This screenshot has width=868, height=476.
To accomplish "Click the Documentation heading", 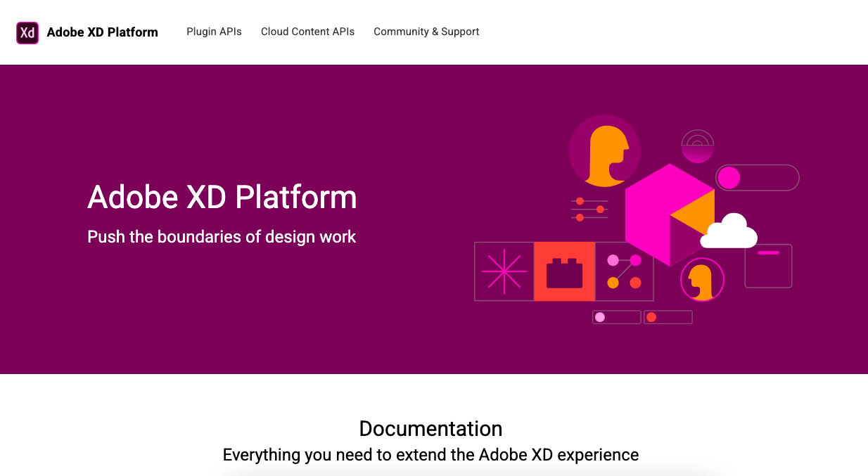I will click(x=431, y=428).
